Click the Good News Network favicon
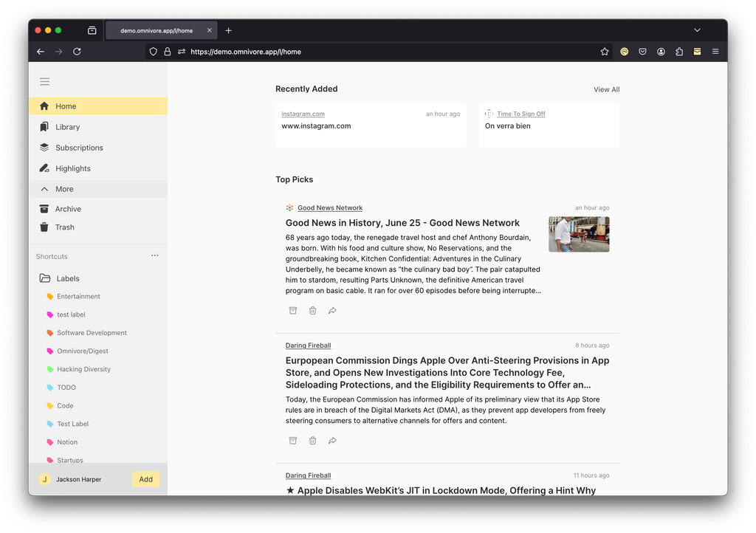This screenshot has height=533, width=756. (x=289, y=207)
